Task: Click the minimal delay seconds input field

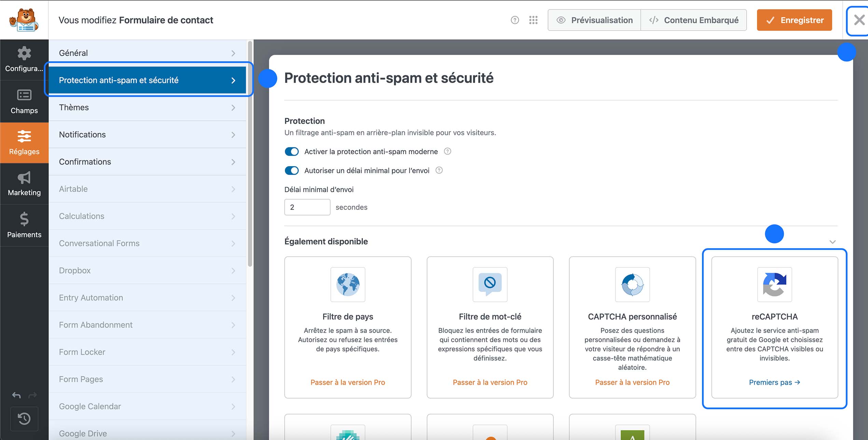Action: click(307, 207)
